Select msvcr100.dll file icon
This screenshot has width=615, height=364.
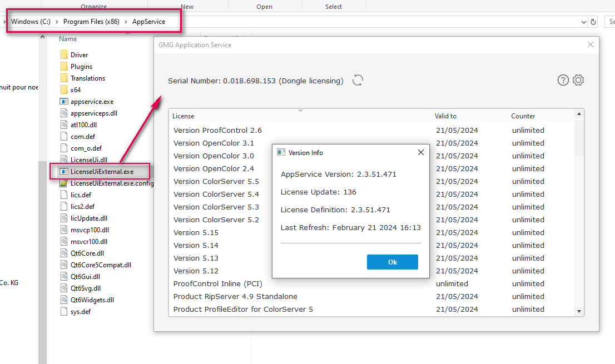tap(64, 241)
